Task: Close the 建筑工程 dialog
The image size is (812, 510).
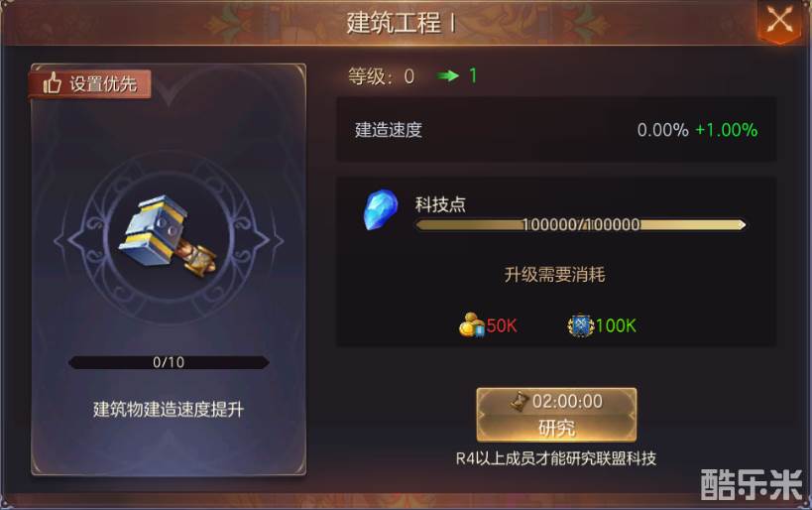Action: pos(779,21)
